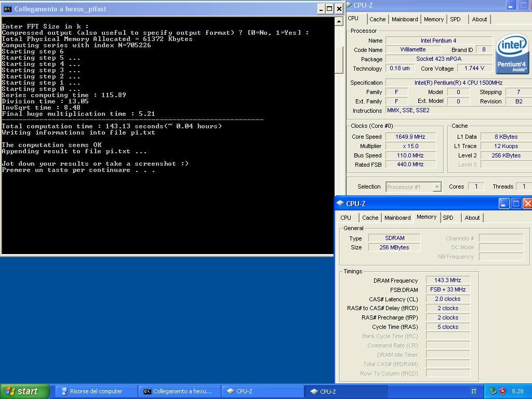Click the Brand ID 8 value
532x399 pixels.
click(x=484, y=49)
